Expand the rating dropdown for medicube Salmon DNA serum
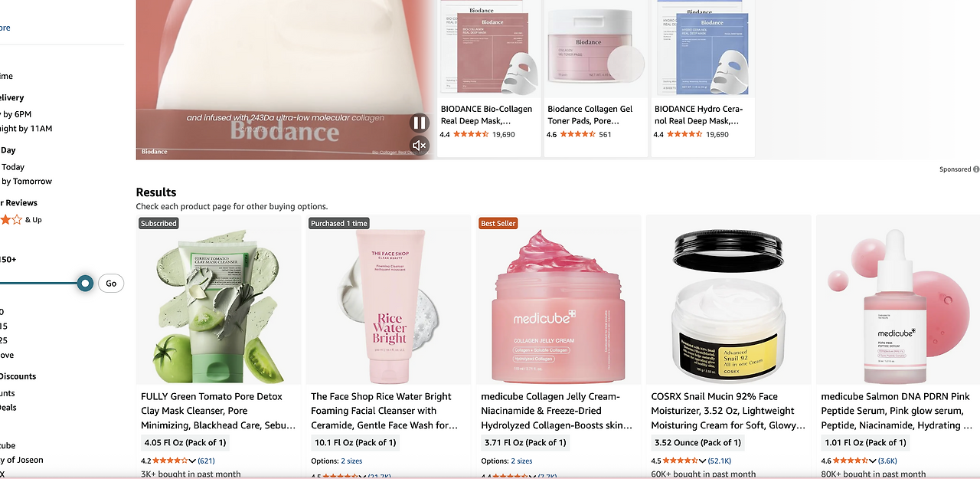The height and width of the screenshot is (479, 980). tap(872, 461)
